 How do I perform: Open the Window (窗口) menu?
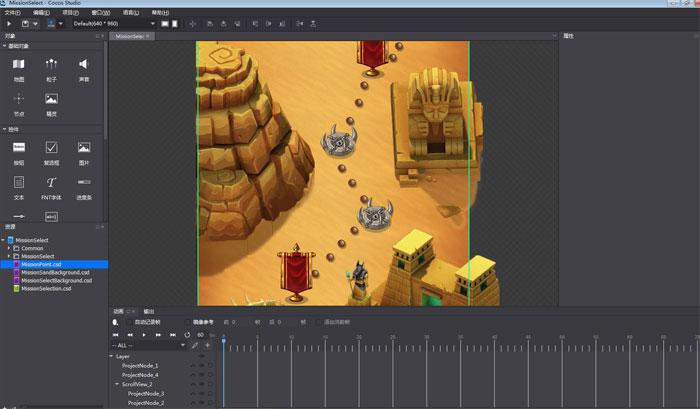tap(100, 13)
